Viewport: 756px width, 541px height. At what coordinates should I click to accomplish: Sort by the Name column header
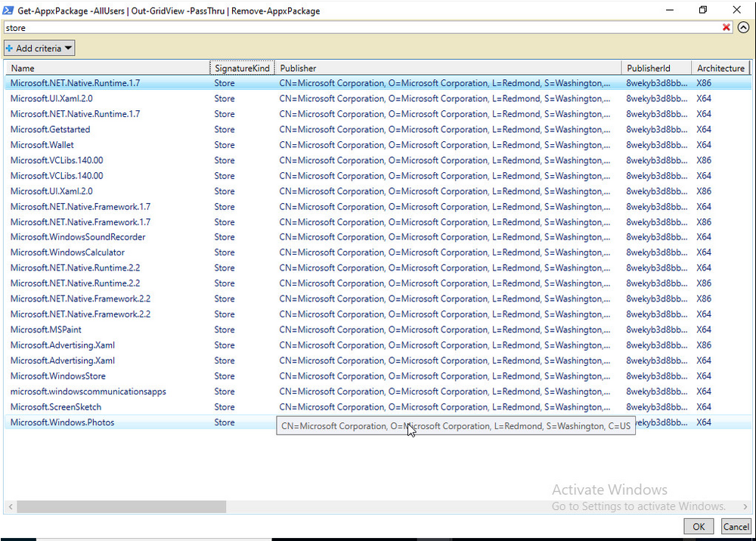coord(107,68)
